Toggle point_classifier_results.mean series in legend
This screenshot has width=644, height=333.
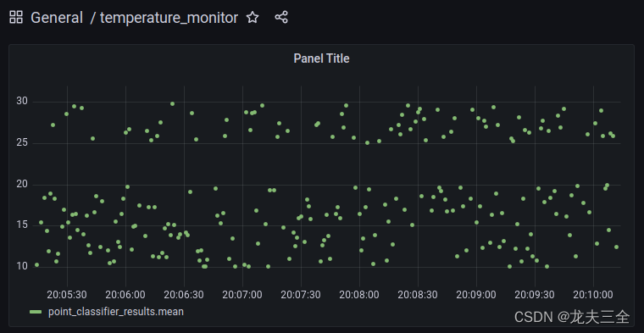(x=116, y=312)
